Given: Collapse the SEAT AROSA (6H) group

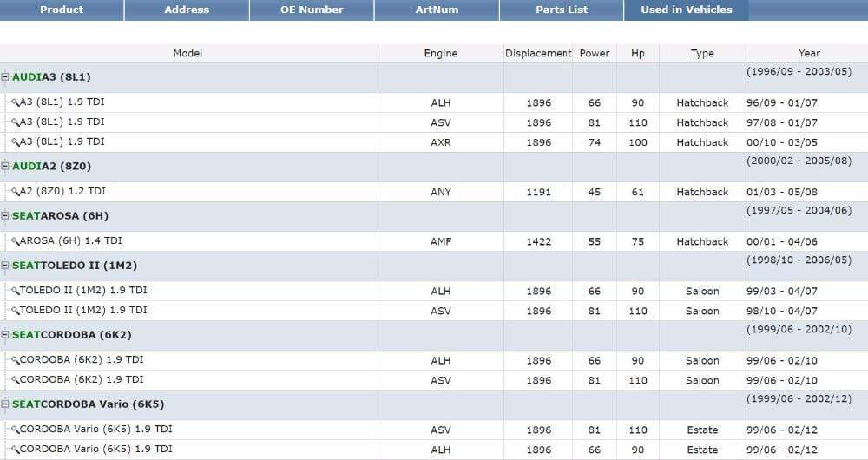Looking at the screenshot, I should pos(5,215).
